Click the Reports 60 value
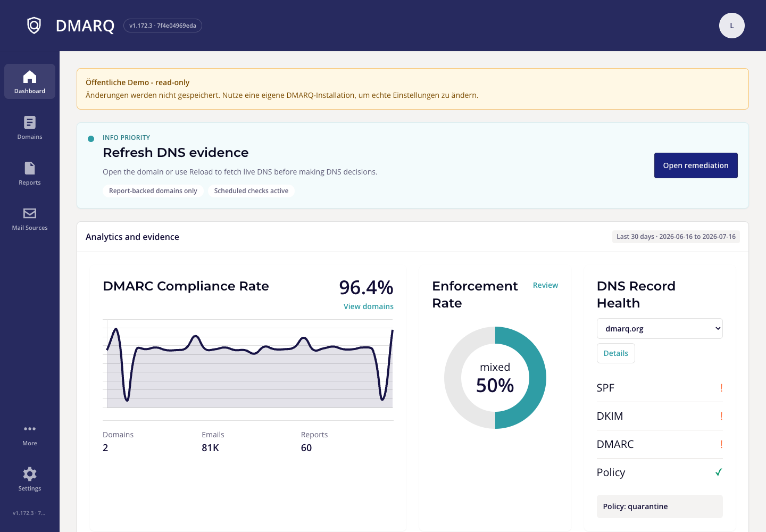 [x=306, y=448]
